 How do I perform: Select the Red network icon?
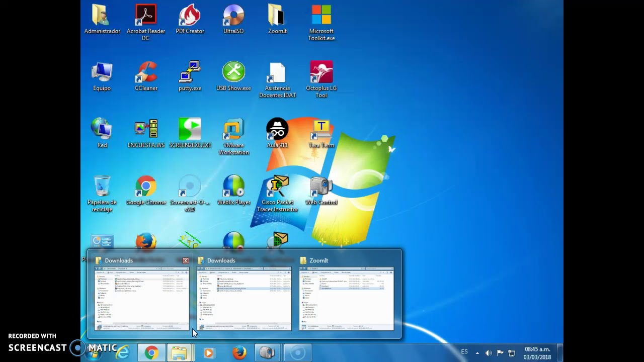(102, 133)
